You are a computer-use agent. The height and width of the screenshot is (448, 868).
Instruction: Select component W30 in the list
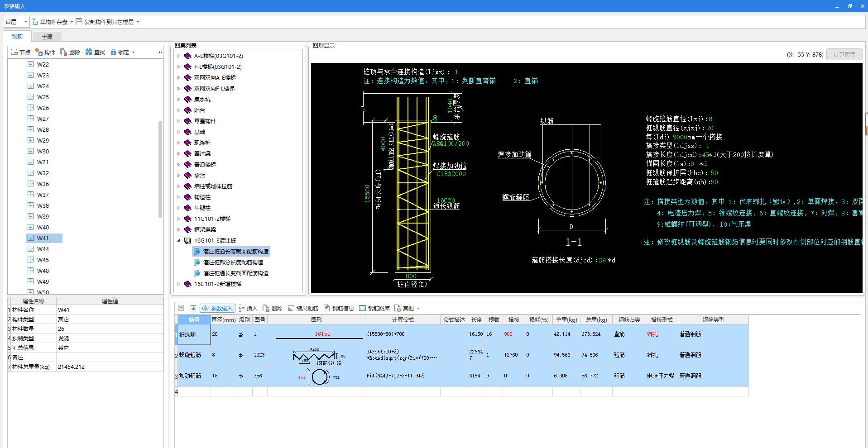point(43,152)
